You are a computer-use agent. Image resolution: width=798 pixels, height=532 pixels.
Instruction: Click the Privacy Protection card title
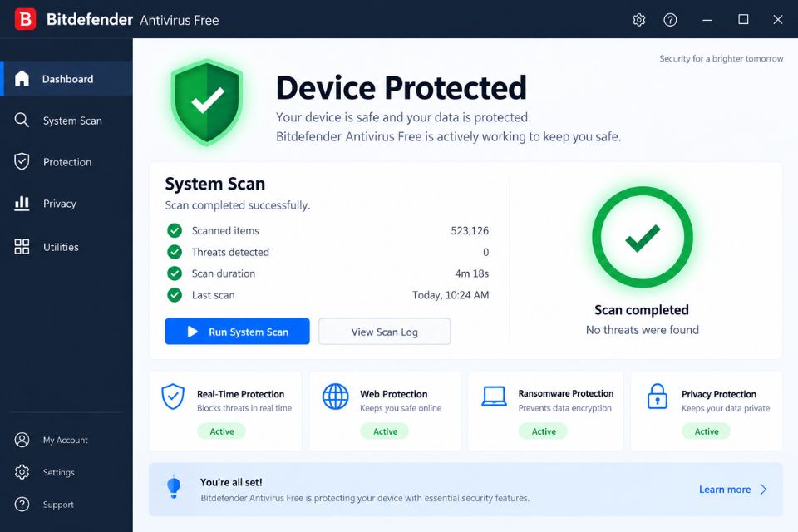click(x=718, y=394)
